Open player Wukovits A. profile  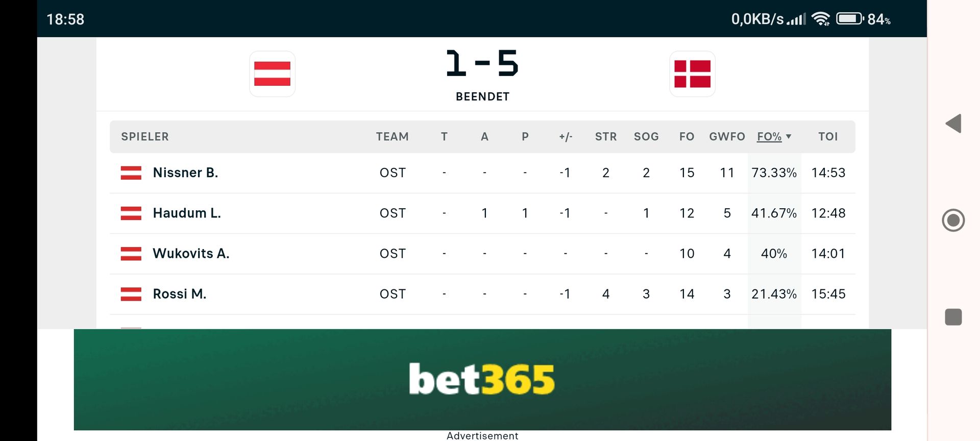tap(191, 254)
